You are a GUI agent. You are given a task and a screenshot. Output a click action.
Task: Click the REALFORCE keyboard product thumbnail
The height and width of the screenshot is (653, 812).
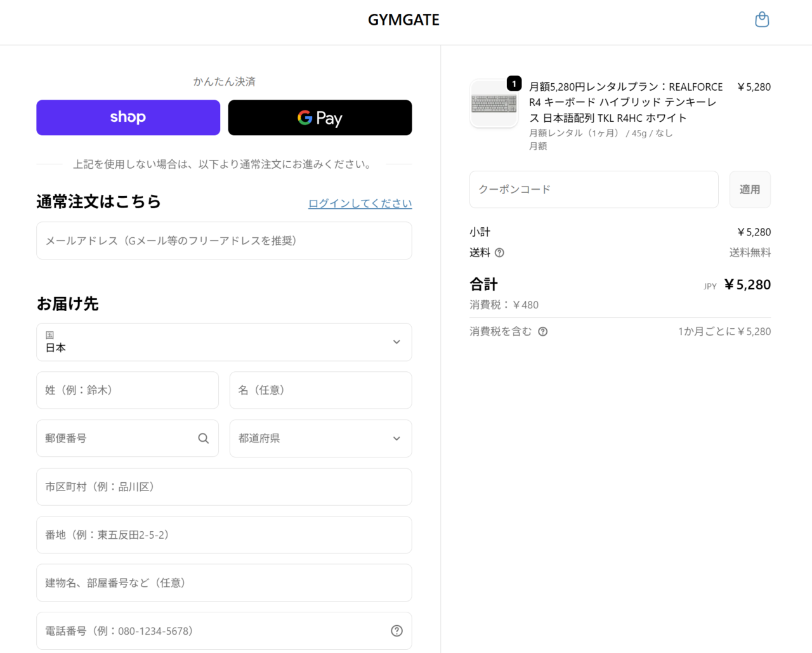(x=494, y=104)
